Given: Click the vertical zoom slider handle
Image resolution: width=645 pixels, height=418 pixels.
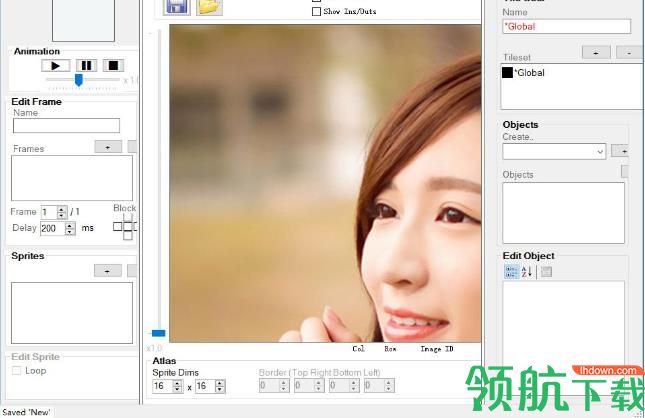Looking at the screenshot, I should (x=158, y=333).
